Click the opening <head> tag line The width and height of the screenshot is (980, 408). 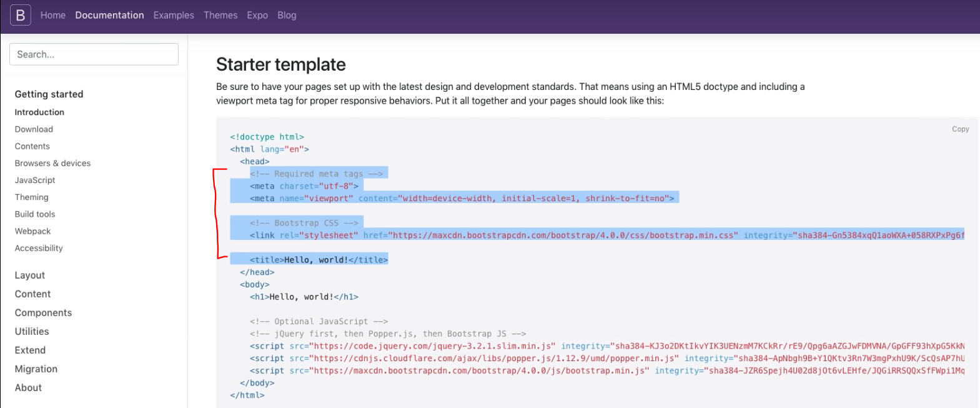pos(255,162)
